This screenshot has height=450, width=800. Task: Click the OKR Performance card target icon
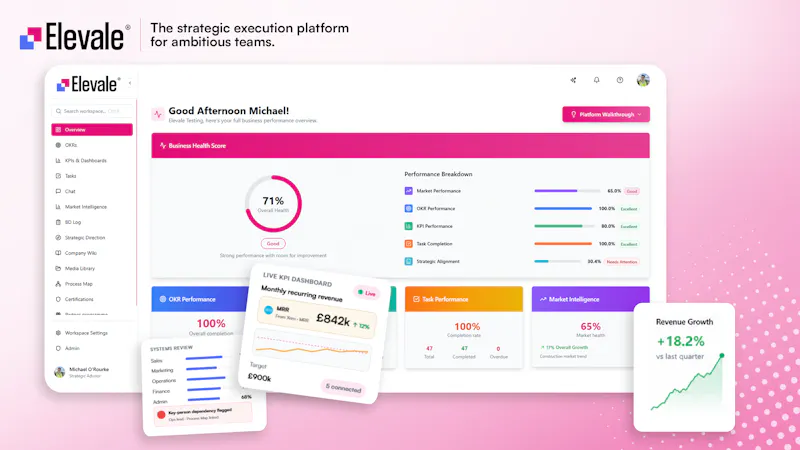tap(163, 299)
